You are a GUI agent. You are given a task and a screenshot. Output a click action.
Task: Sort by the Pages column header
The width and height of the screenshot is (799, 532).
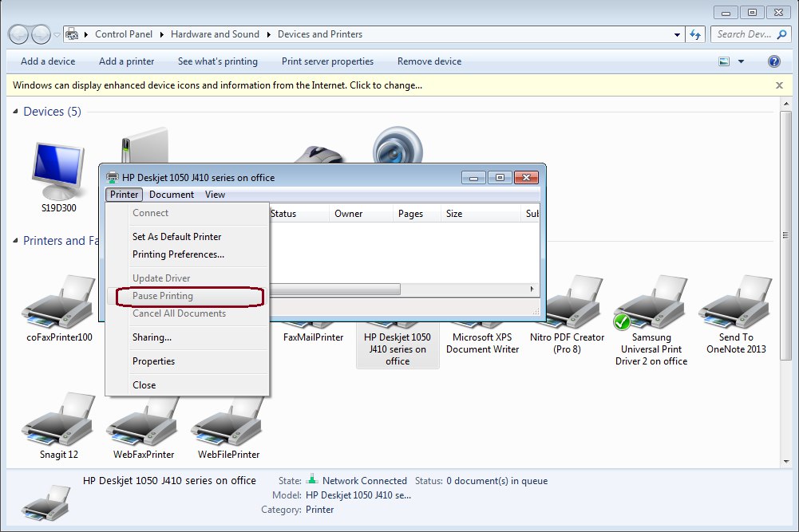pos(417,214)
